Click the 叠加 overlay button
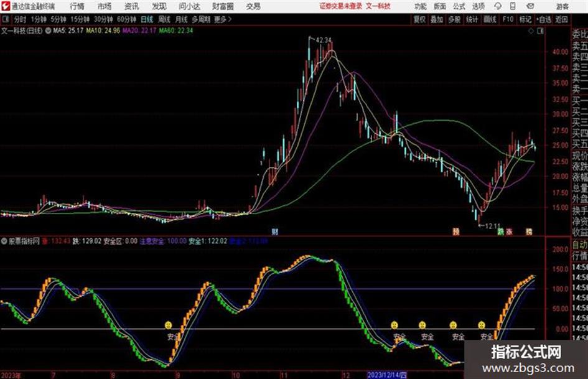This screenshot has height=379, width=588. (x=437, y=19)
